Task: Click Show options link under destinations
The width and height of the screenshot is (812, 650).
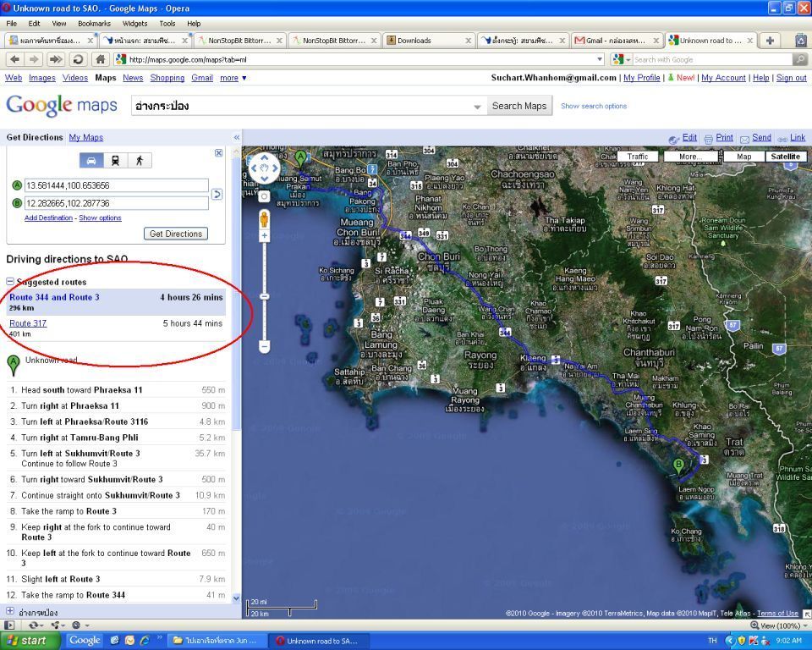Action: (100, 218)
